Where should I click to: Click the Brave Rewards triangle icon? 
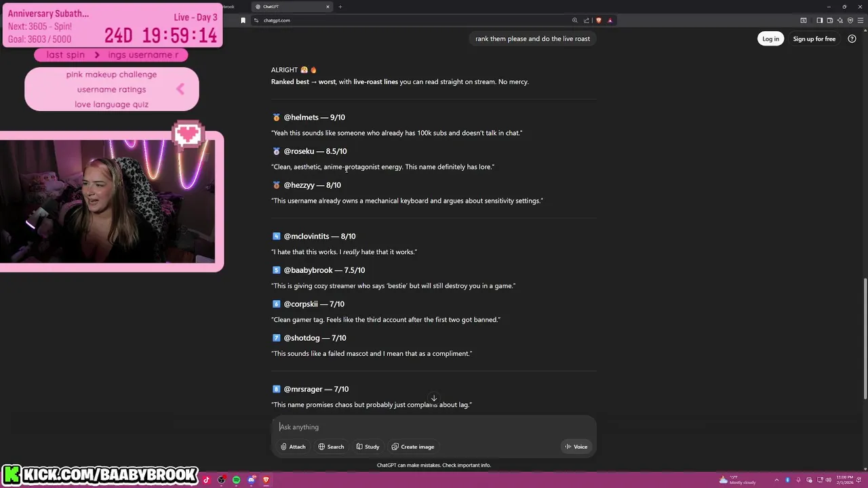(610, 20)
